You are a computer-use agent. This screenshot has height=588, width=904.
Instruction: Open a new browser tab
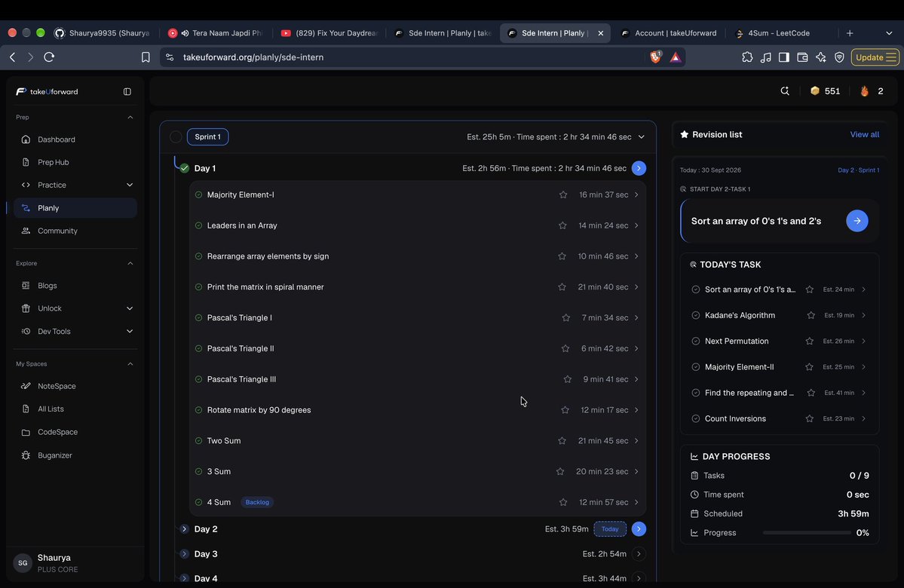point(849,33)
